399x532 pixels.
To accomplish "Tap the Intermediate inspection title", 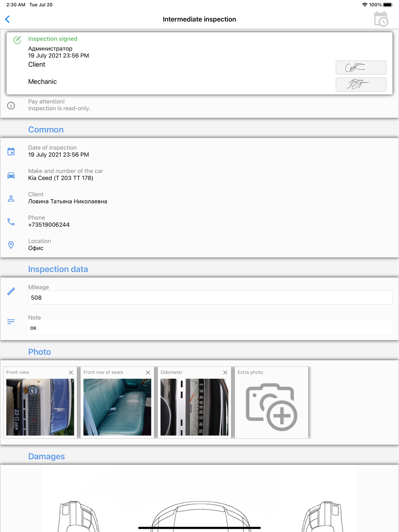I will click(x=199, y=19).
